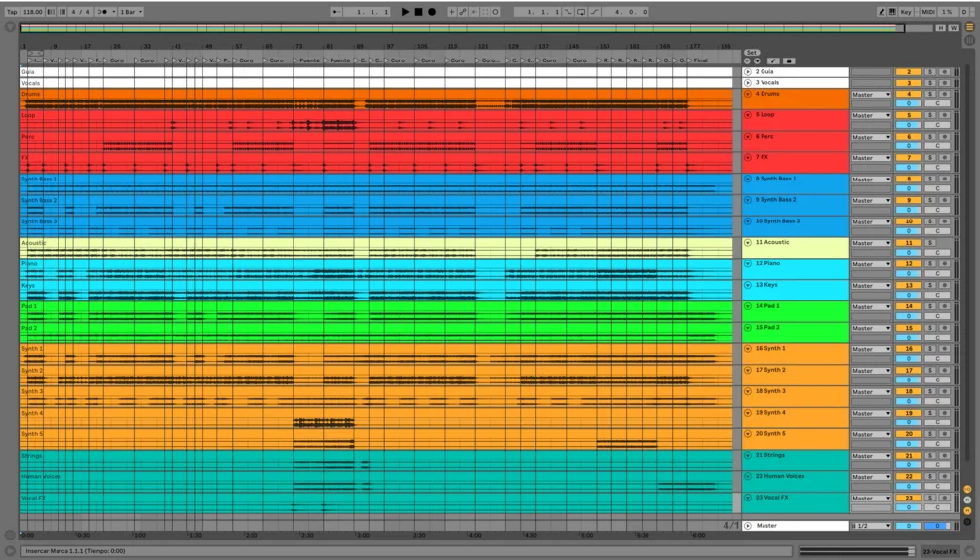Toggle the lock envelopes icon

point(789,61)
